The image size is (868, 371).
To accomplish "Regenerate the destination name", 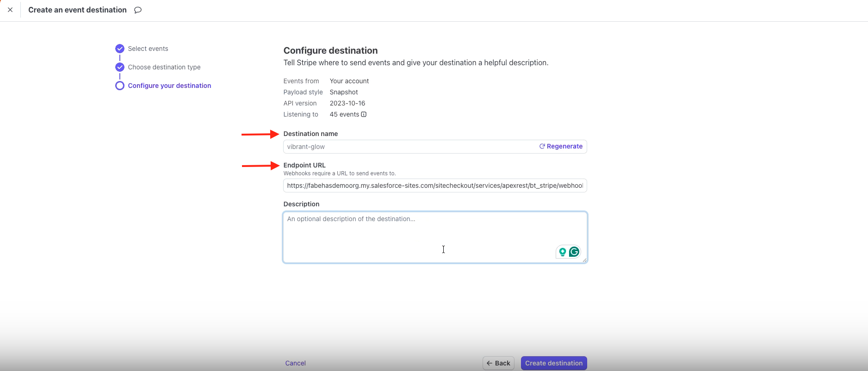I will (x=561, y=146).
